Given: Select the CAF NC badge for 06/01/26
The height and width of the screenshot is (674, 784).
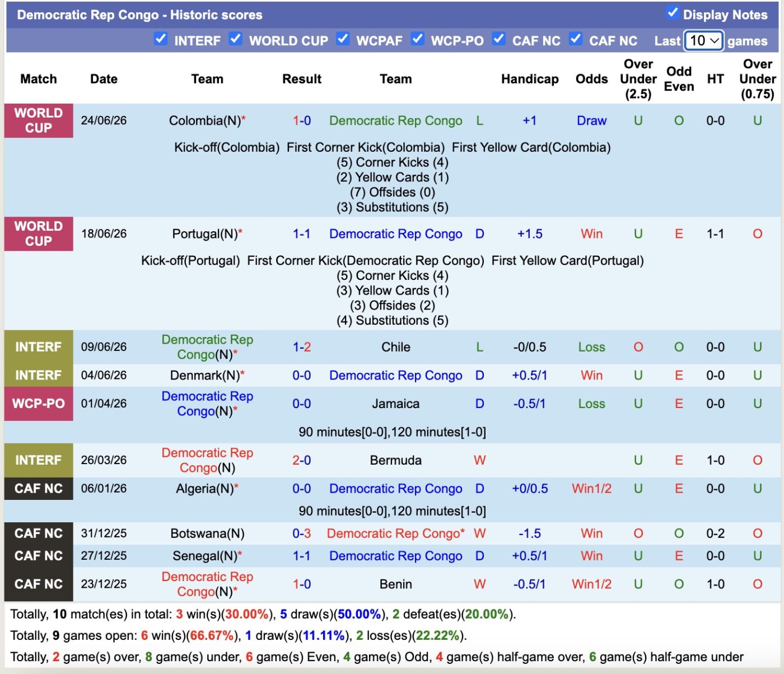Looking at the screenshot, I should pos(39,489).
